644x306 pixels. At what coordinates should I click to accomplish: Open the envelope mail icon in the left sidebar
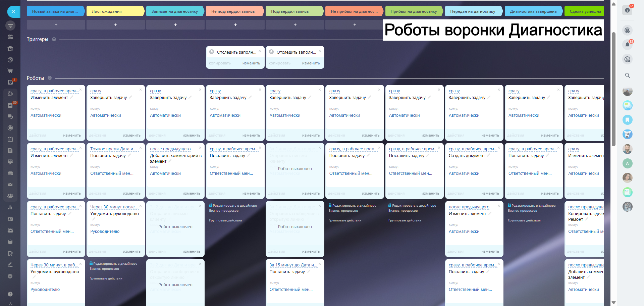point(10,185)
